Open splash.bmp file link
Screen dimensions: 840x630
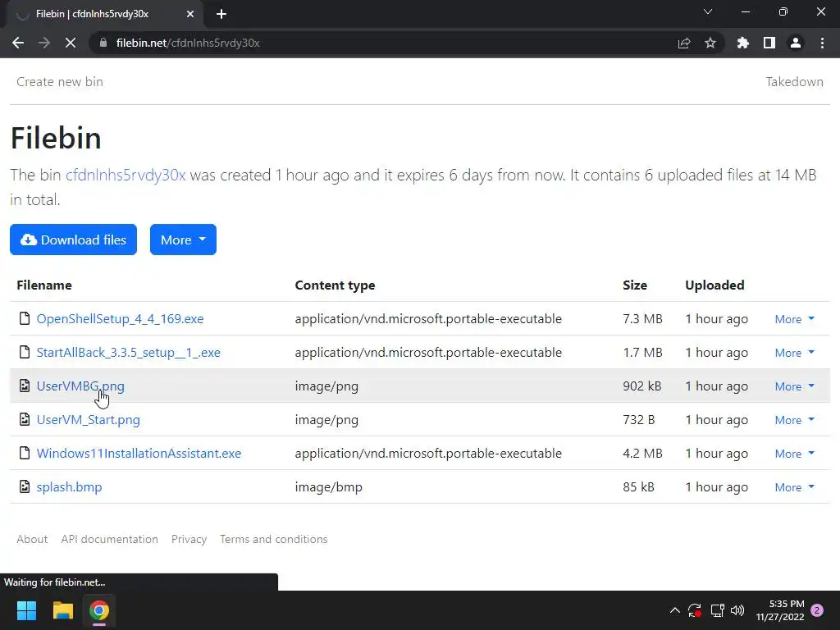click(69, 487)
